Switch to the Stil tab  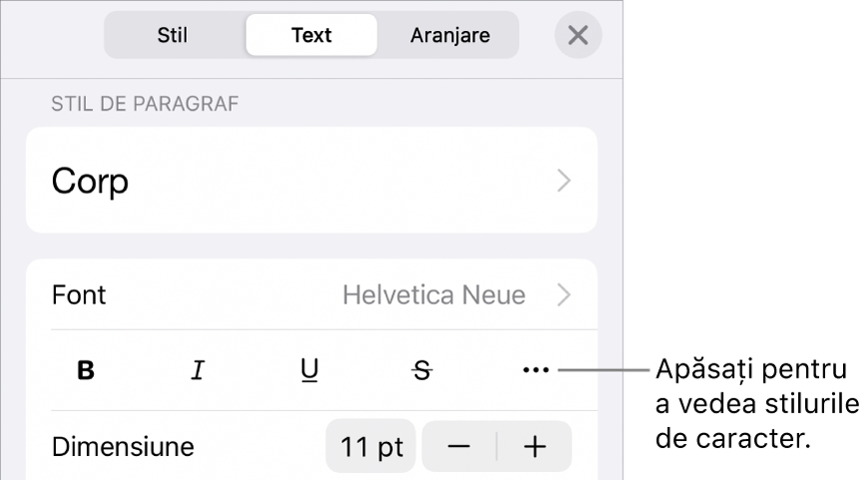[173, 36]
